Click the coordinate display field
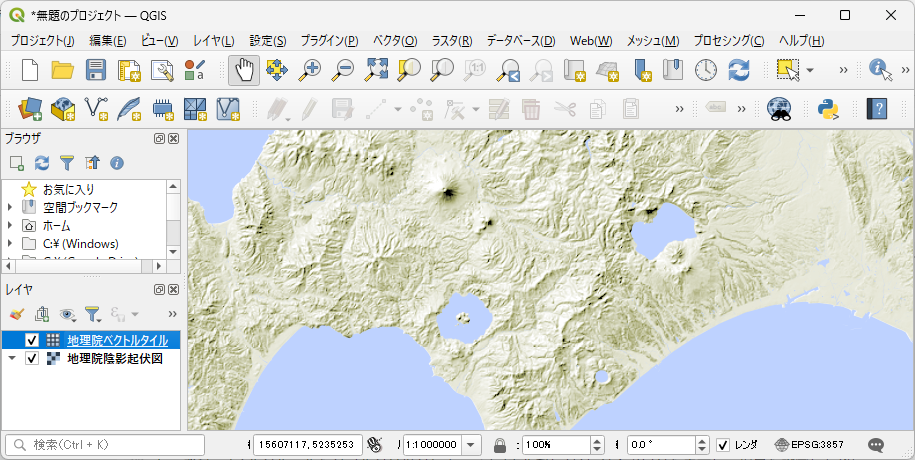Image resolution: width=915 pixels, height=460 pixels. click(x=308, y=445)
